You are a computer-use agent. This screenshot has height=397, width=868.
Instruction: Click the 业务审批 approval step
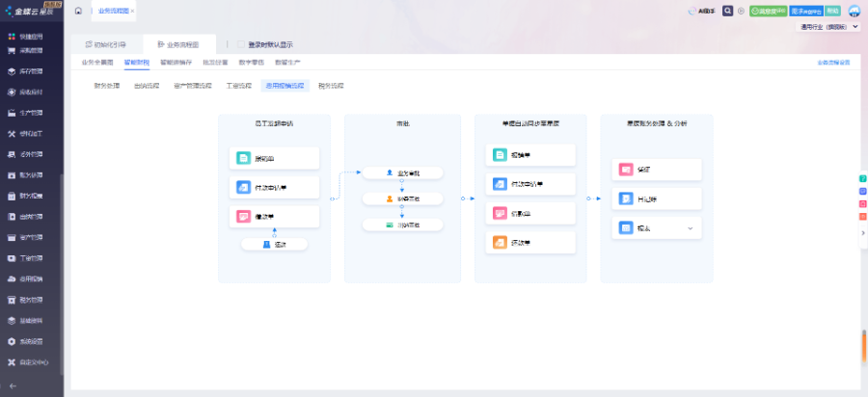(x=402, y=173)
